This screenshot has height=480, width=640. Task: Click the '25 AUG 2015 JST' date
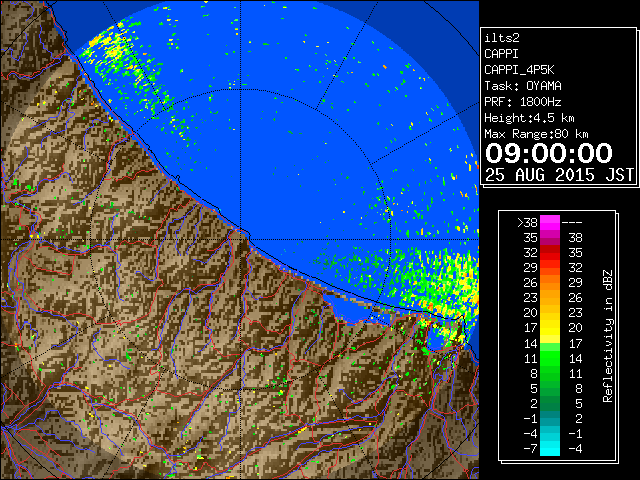[559, 175]
